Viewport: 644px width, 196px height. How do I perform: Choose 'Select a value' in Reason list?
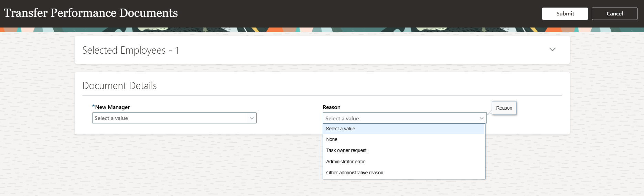404,129
